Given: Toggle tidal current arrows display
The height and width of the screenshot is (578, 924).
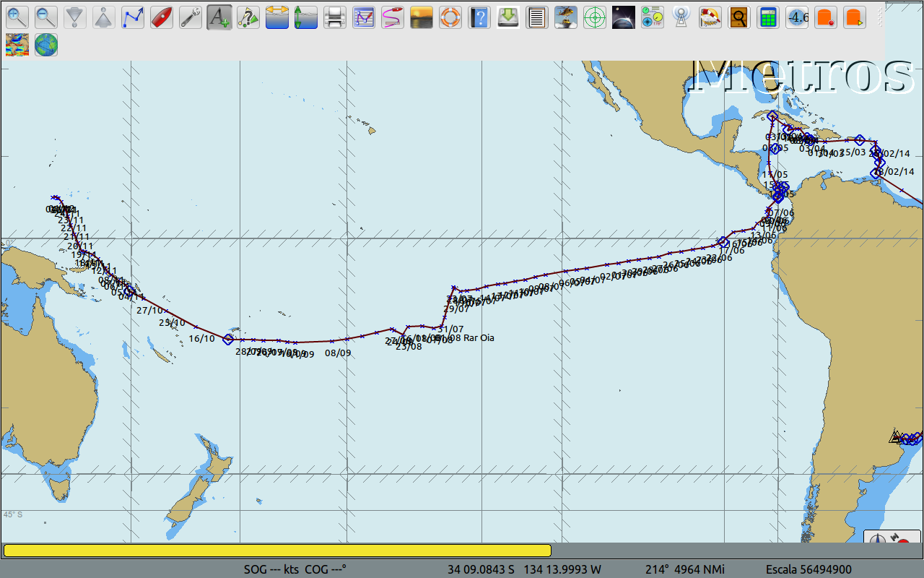Looking at the screenshot, I should [277, 17].
